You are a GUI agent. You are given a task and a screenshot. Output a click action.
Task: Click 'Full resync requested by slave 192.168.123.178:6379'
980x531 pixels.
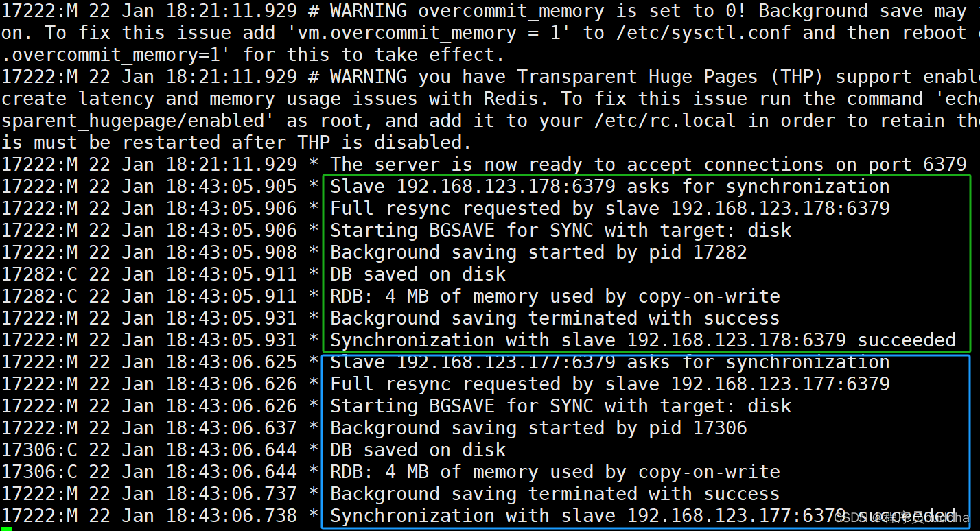[610, 209]
